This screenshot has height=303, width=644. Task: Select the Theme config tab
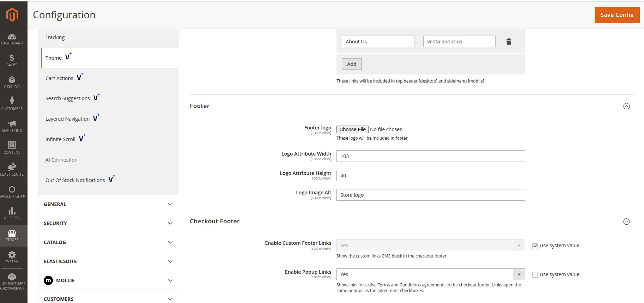110,58
